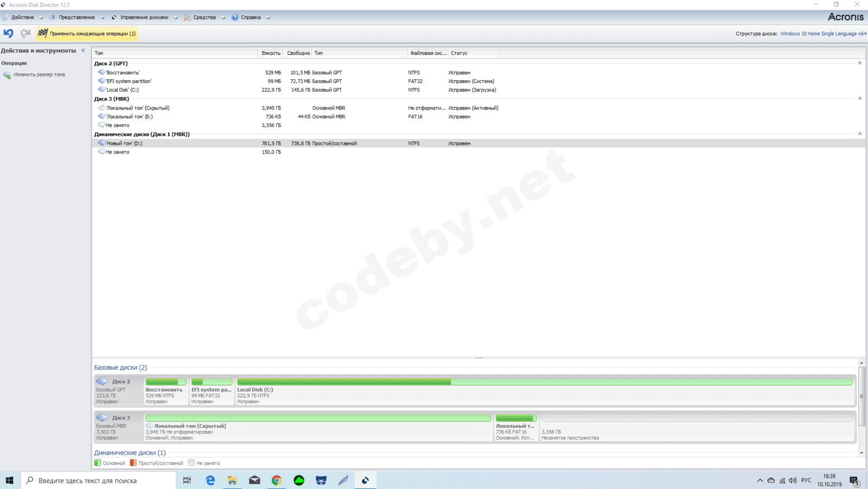Select the 'Новый том' (D:) volume row
Viewport: 868px width, 489px height.
tap(124, 143)
